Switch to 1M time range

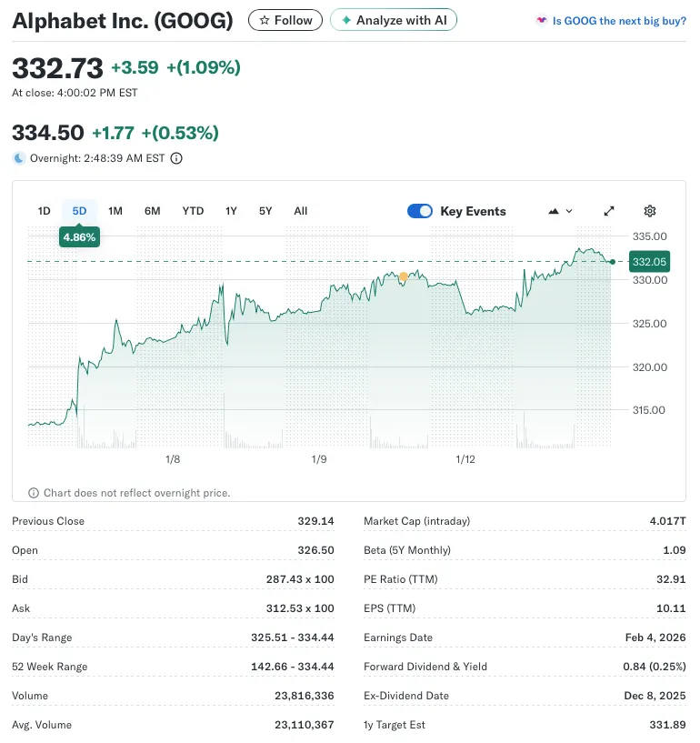coord(115,211)
